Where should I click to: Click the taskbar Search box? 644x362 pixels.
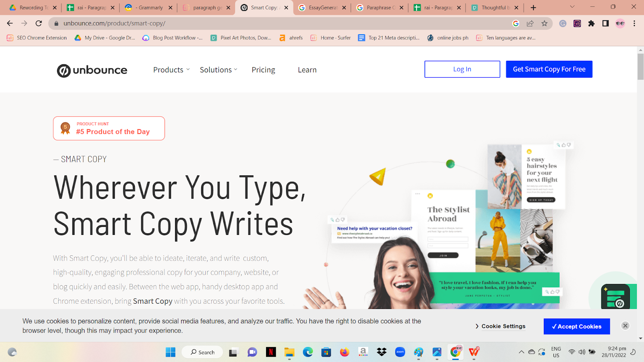click(202, 352)
